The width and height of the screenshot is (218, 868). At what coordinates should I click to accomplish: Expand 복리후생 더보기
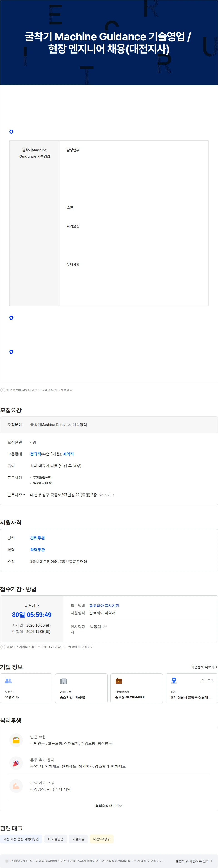pyautogui.click(x=109, y=806)
